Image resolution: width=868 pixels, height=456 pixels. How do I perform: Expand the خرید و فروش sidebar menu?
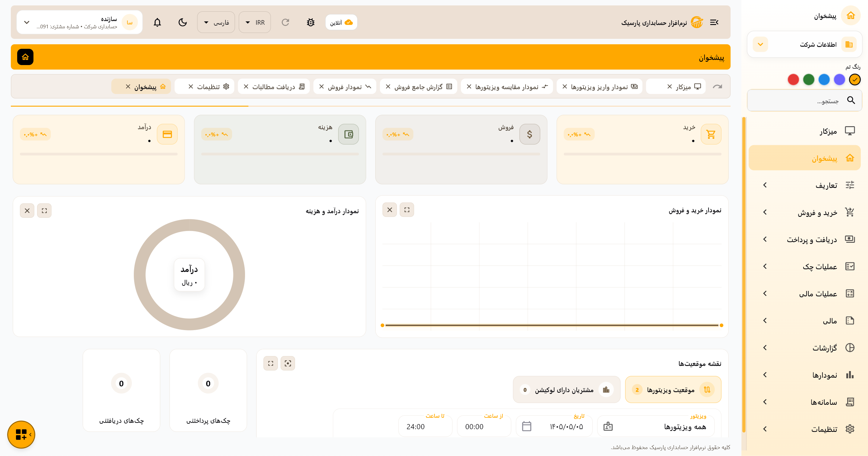(x=804, y=212)
